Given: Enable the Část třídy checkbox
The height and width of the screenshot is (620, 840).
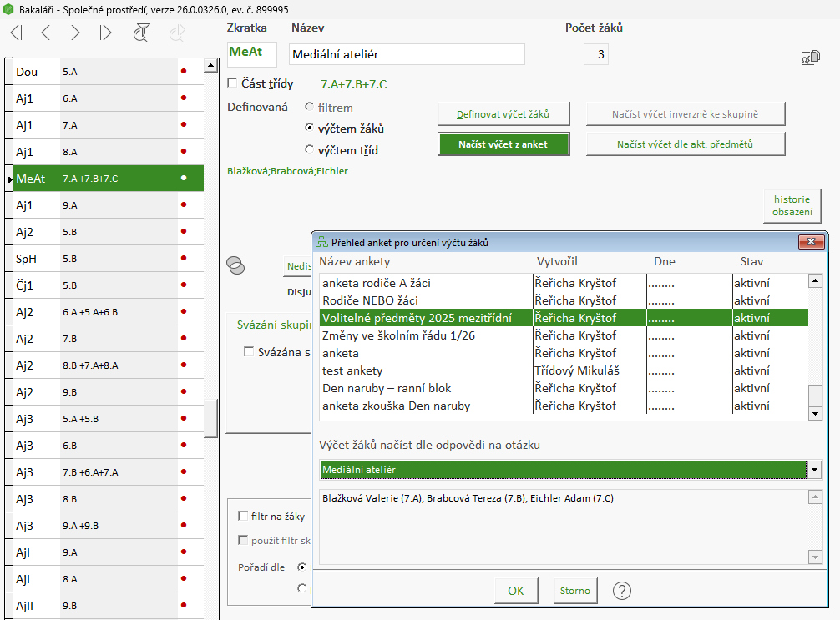Looking at the screenshot, I should (x=233, y=83).
